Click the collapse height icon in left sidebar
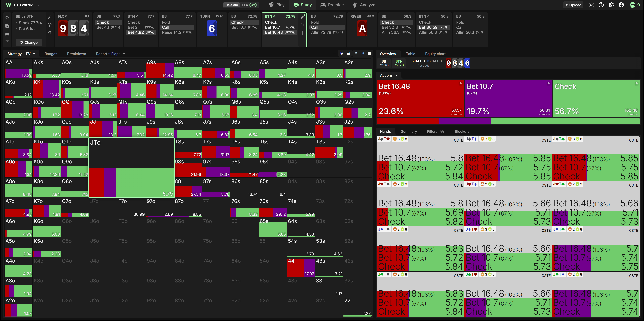The height and width of the screenshot is (321, 644). tap(7, 42)
